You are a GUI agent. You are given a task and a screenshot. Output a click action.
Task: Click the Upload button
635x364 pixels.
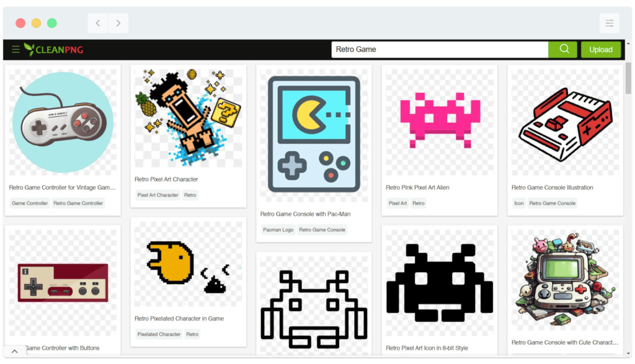600,50
